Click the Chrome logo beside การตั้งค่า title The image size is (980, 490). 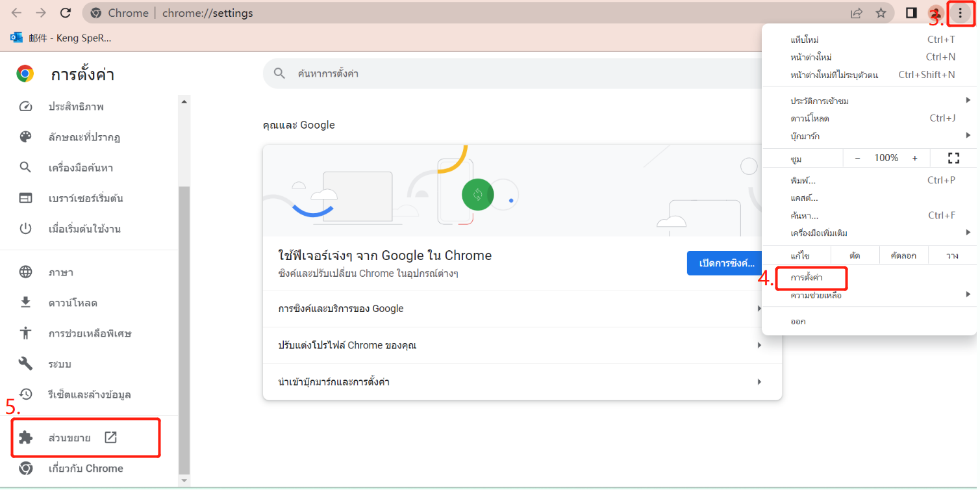25,74
